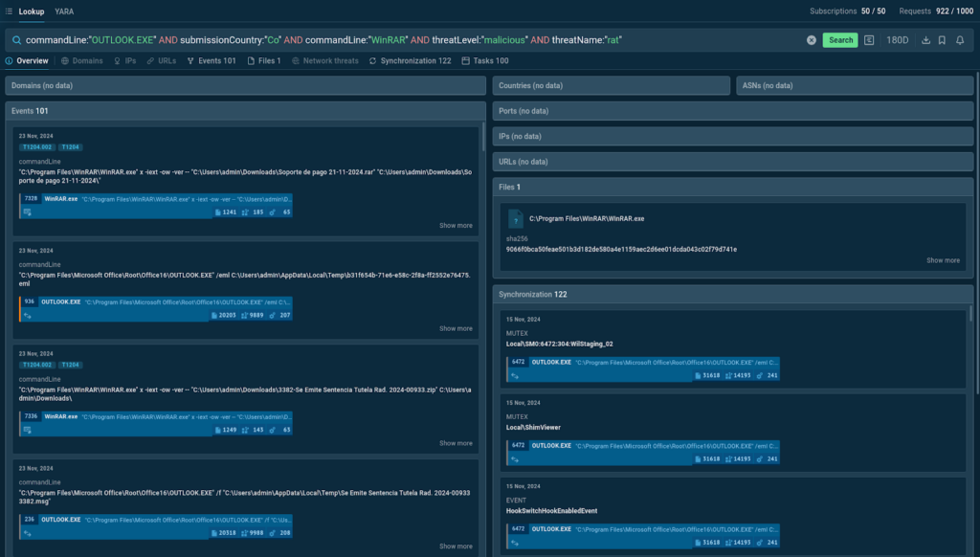Image resolution: width=980 pixels, height=557 pixels.
Task: Click the menu list icon next to Lookup
Action: 9,11
